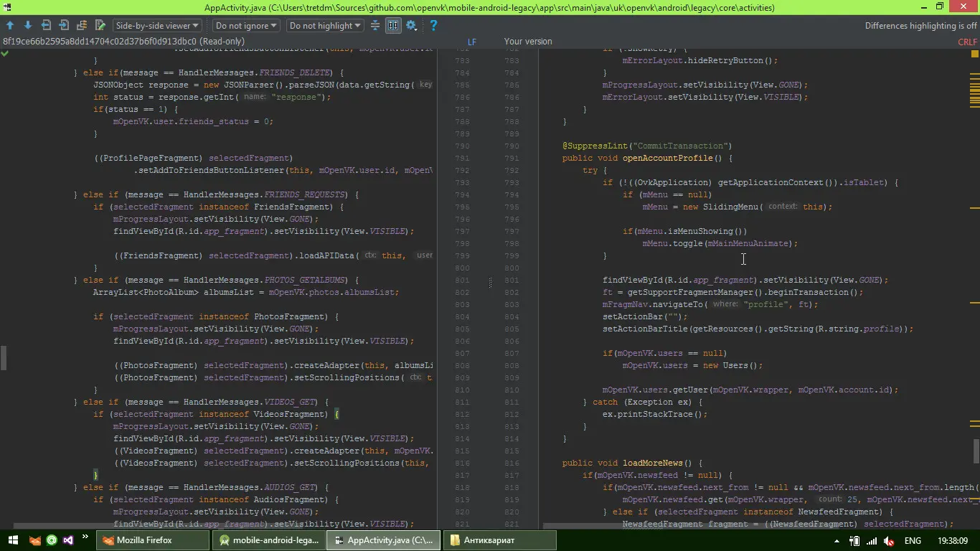Click the compare previous file icon
This screenshot has height=551, width=980.
pos(46,25)
